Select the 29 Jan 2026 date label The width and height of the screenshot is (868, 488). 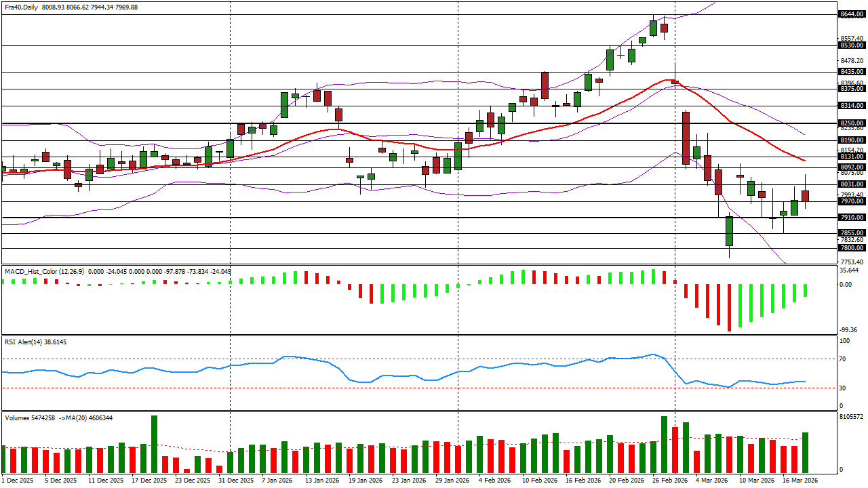(x=452, y=481)
